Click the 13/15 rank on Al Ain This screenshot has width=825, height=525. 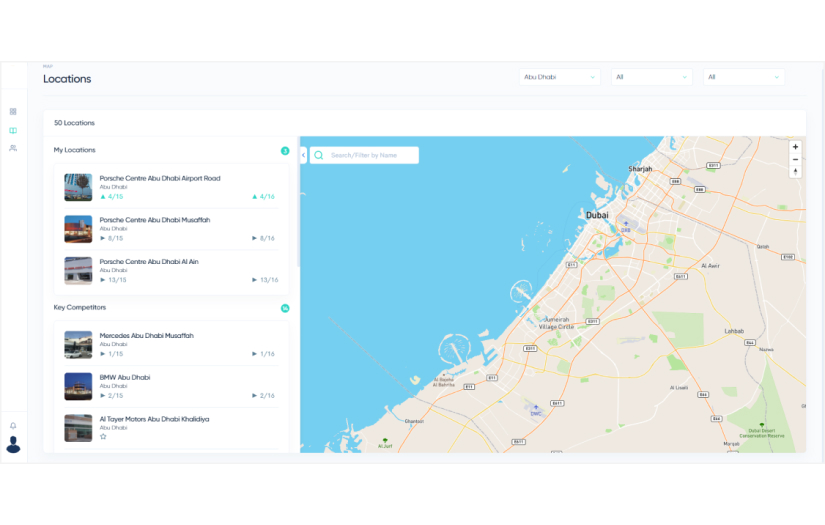coord(113,280)
